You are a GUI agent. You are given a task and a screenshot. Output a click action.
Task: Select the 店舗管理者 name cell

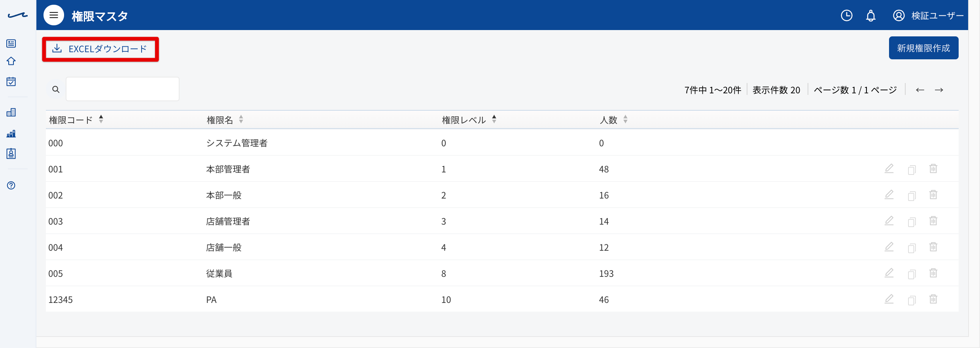pos(228,221)
